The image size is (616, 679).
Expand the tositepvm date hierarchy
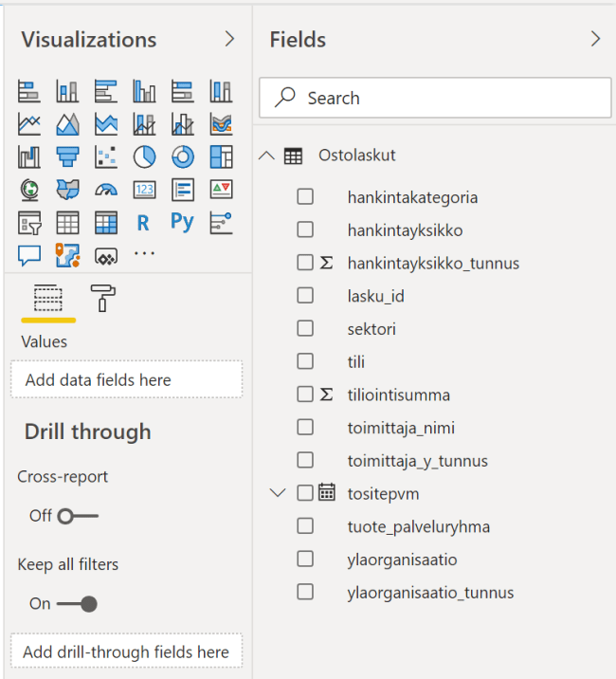pos(277,493)
